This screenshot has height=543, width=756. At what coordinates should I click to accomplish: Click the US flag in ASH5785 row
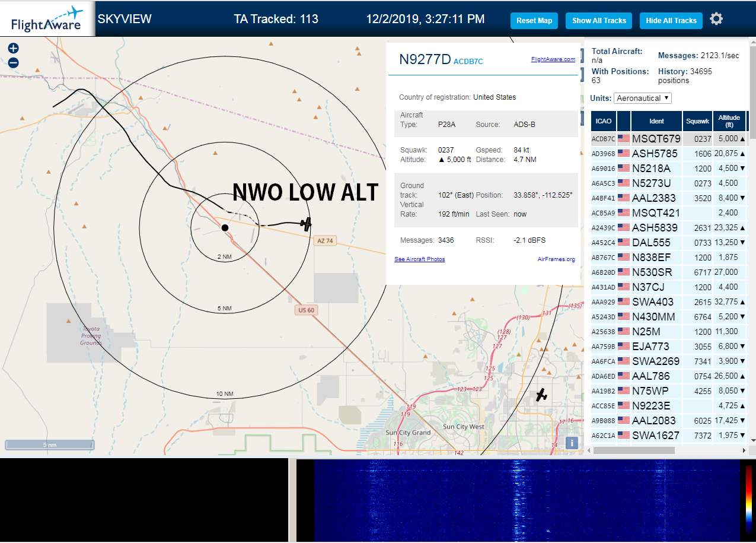pyautogui.click(x=624, y=154)
